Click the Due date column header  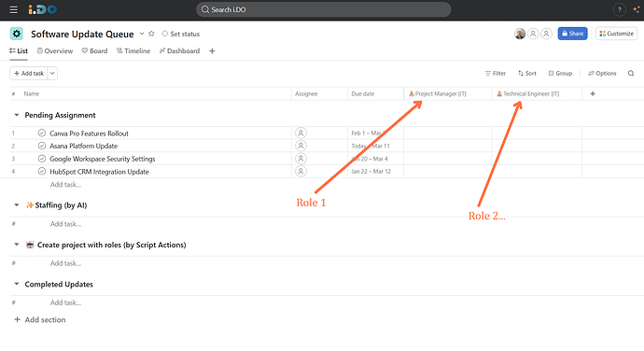pyautogui.click(x=363, y=93)
